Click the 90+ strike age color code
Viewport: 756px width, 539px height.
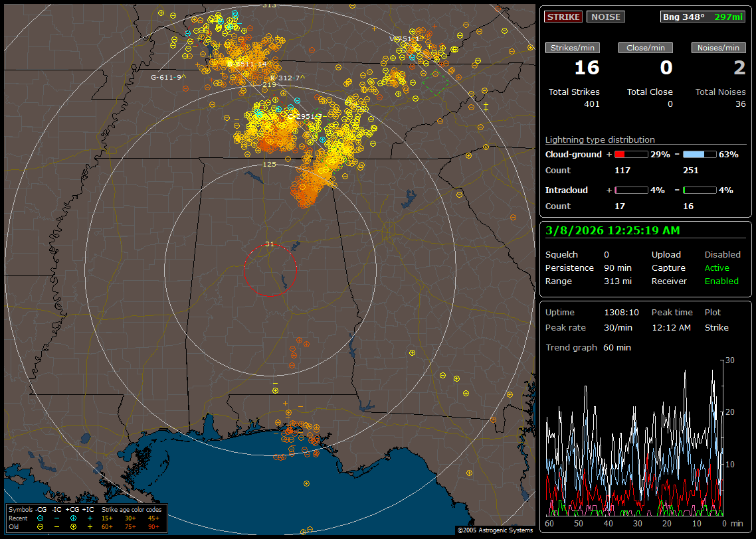pyautogui.click(x=153, y=526)
